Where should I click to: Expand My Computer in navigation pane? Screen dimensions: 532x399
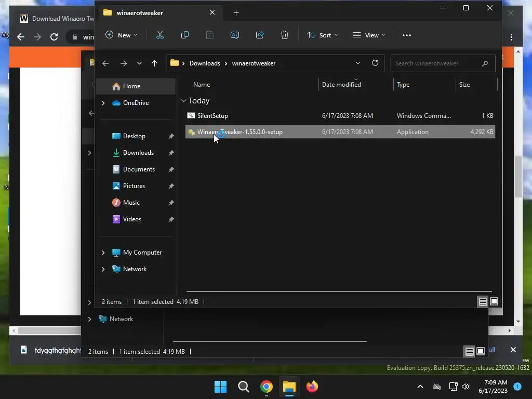click(103, 252)
